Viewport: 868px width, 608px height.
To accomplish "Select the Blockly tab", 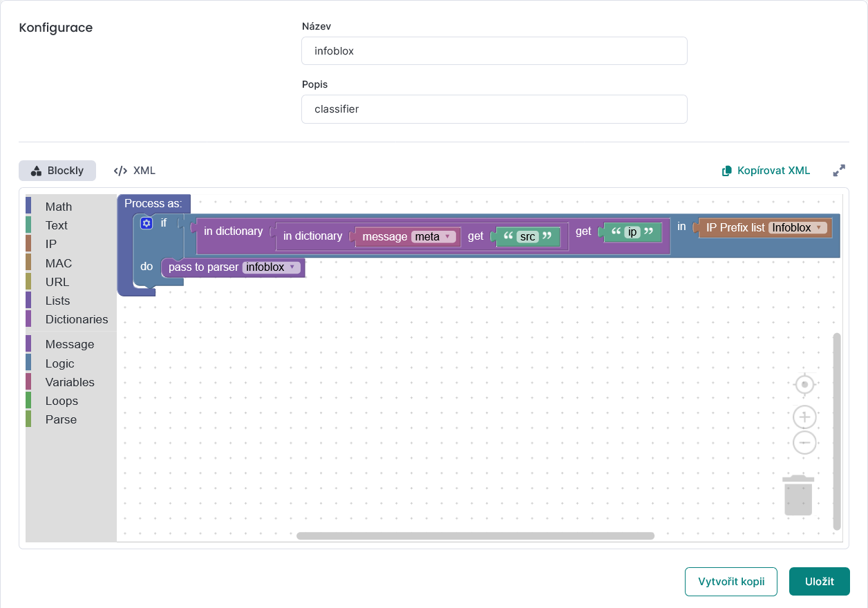I will coord(57,171).
